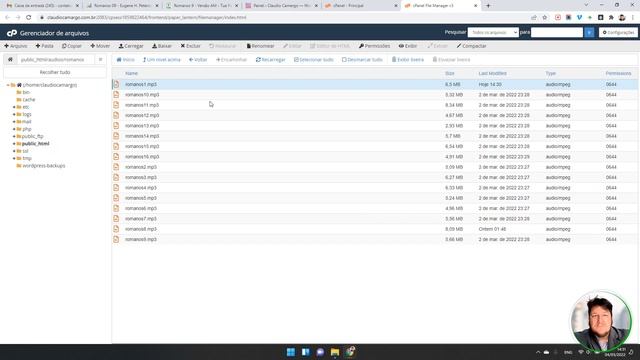Image resolution: width=640 pixels, height=360 pixels.
Task: Click Baixar to download file
Action: point(162,46)
